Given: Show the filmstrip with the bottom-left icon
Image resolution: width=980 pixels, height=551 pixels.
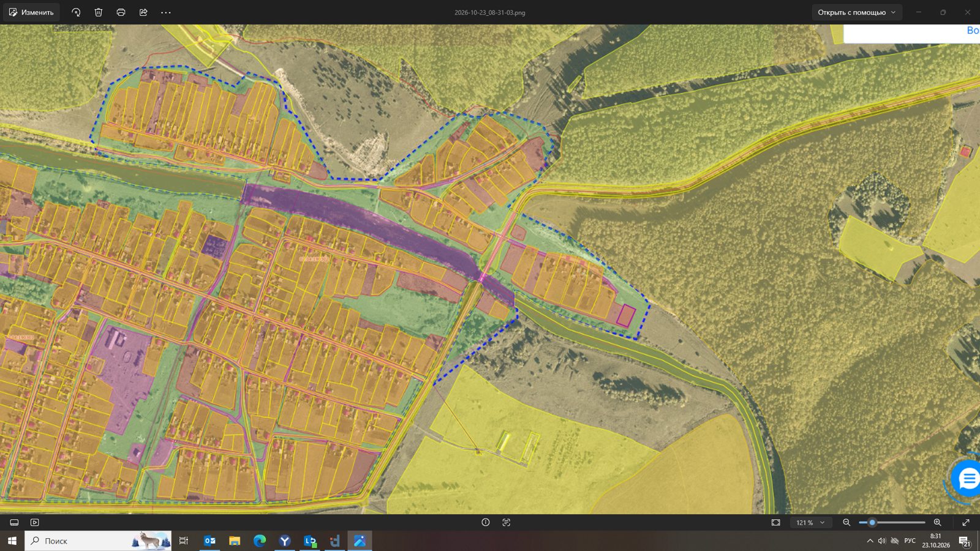Looking at the screenshot, I should tap(14, 522).
